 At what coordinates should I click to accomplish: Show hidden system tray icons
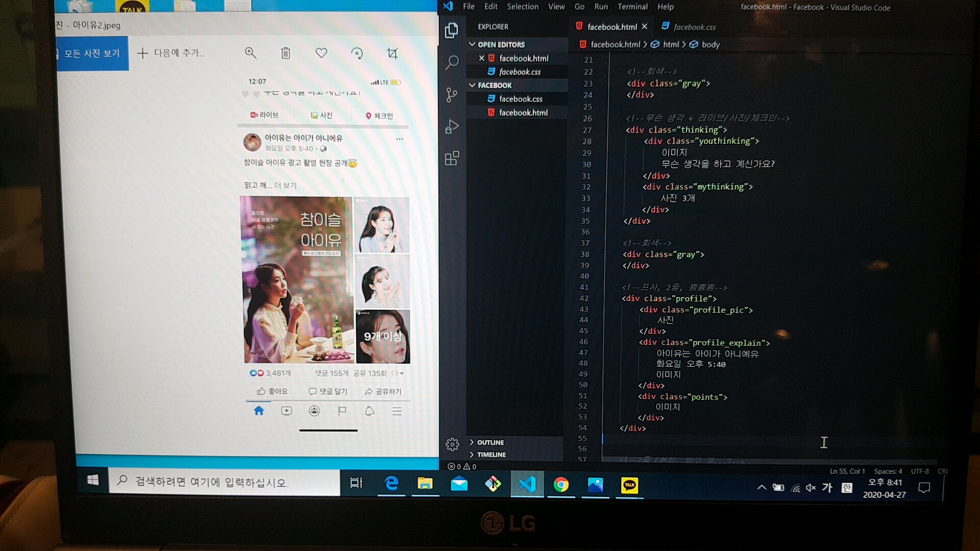[762, 487]
